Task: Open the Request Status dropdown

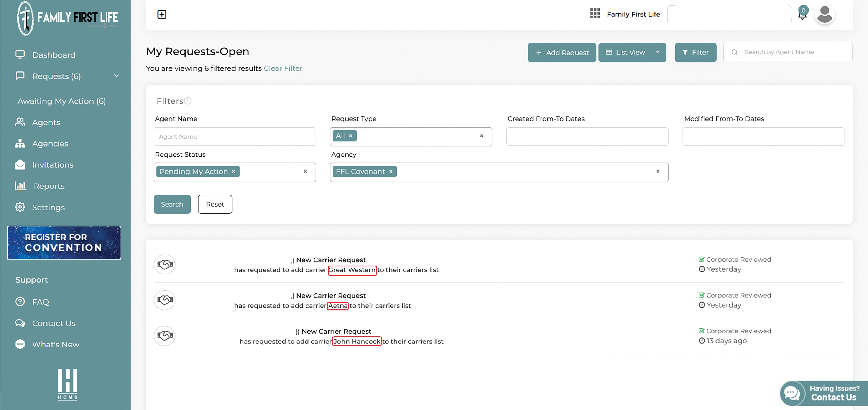Action: point(235,172)
